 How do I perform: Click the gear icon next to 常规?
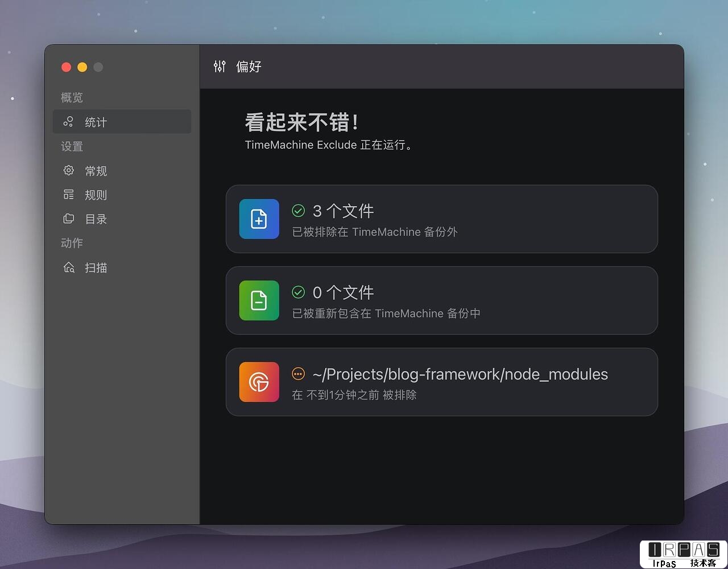click(69, 170)
